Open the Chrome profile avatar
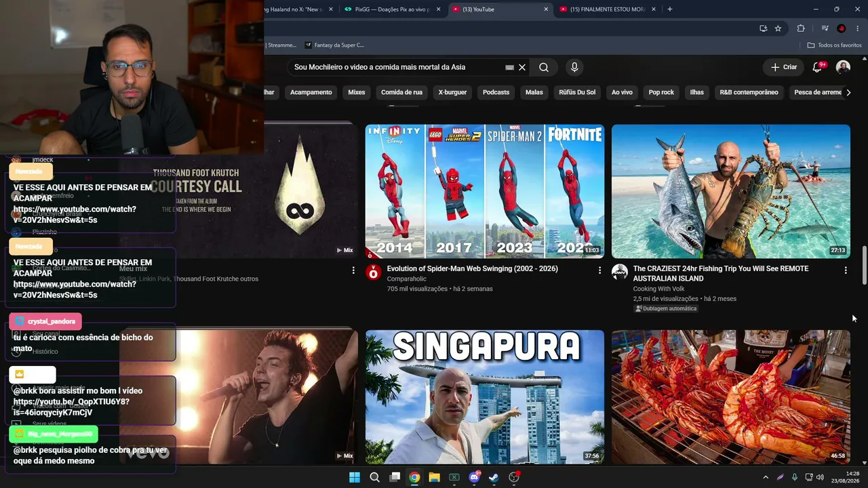The image size is (868, 488). click(x=842, y=28)
